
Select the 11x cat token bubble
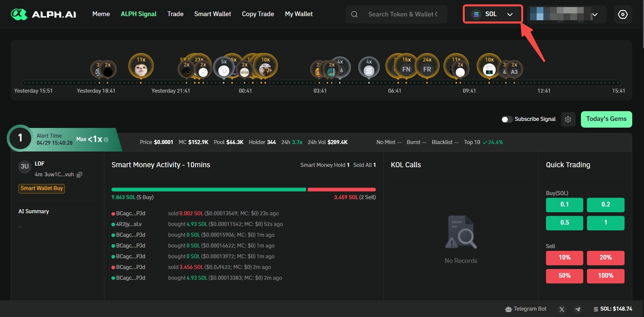point(141,66)
